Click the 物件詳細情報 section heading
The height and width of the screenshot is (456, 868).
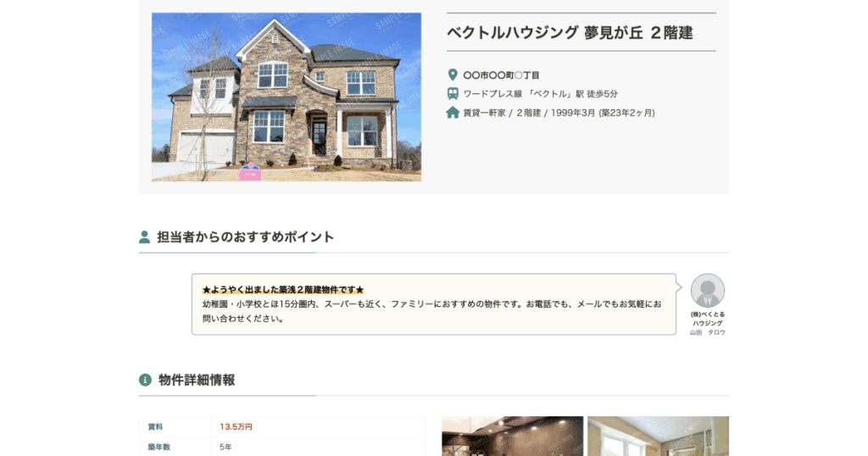pos(197,380)
